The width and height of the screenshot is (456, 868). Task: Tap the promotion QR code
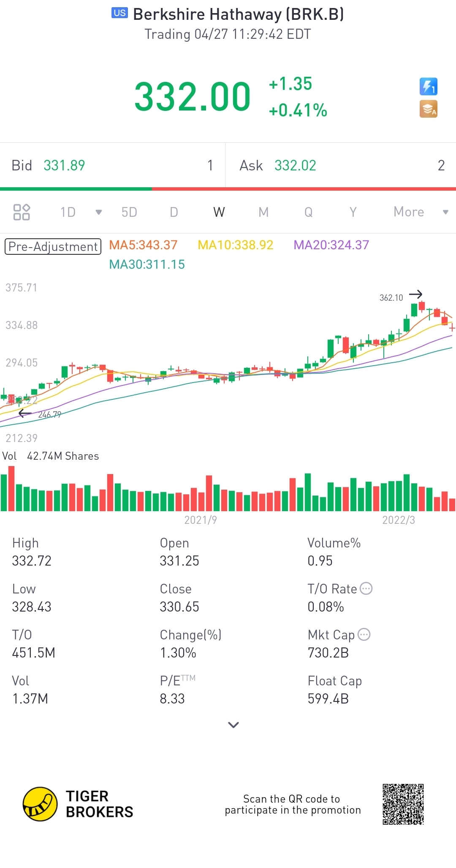(x=403, y=804)
